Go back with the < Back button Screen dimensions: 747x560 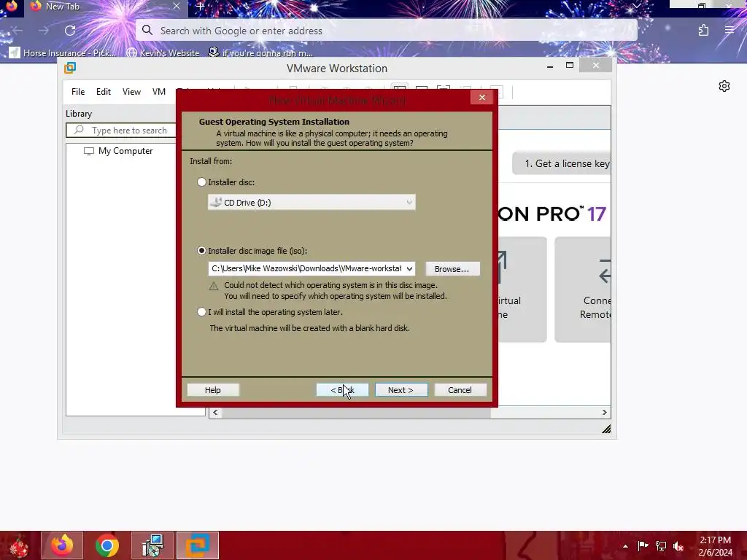pos(342,390)
